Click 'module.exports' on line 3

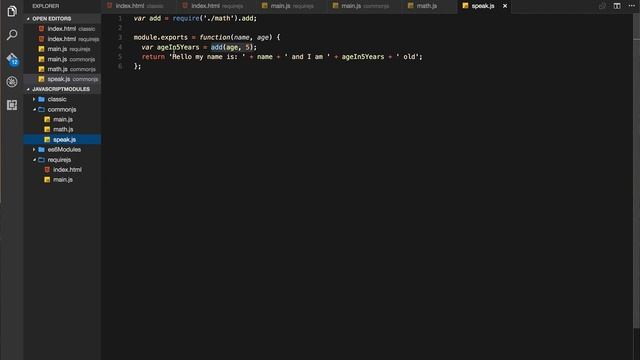point(161,37)
